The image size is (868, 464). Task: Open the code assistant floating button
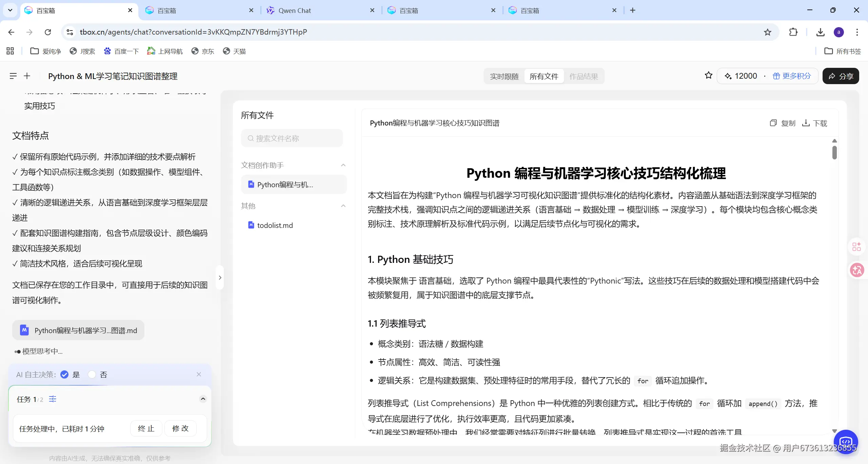pos(846,441)
